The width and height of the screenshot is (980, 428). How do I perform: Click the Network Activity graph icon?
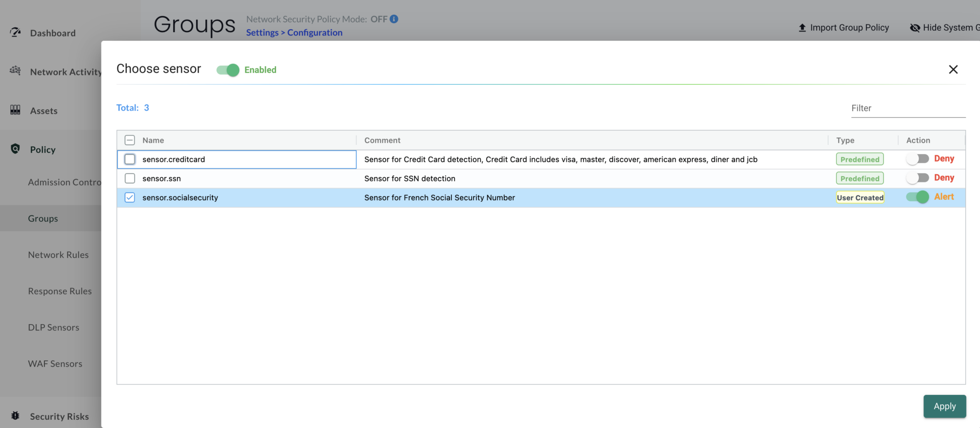tap(15, 71)
